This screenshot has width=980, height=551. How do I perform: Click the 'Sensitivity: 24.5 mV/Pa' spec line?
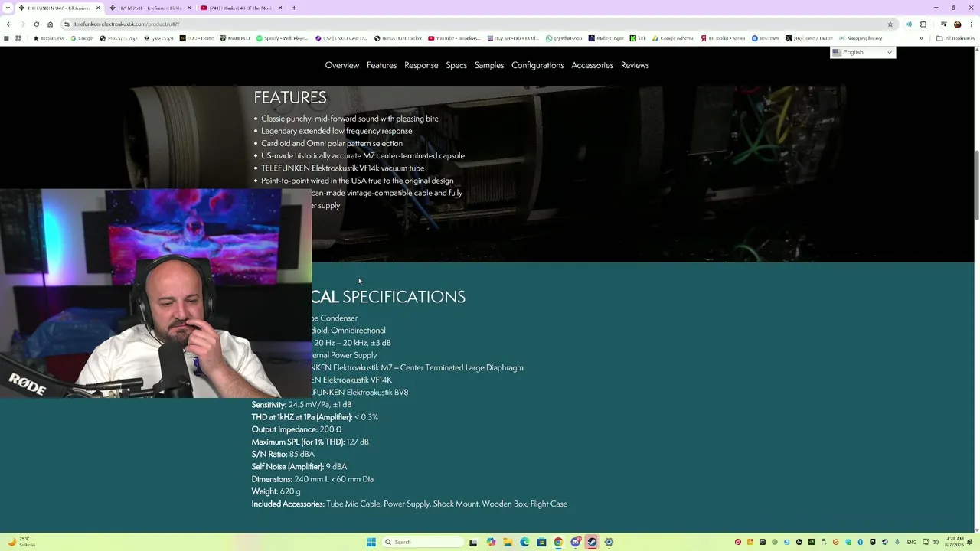pos(302,405)
